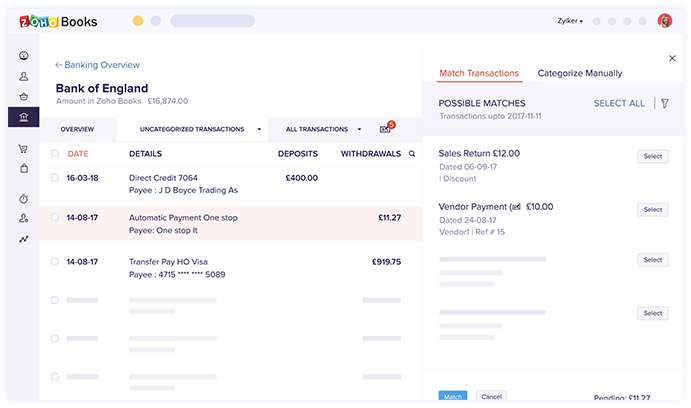Open the Automatic Payment One stop transaction

(x=183, y=218)
